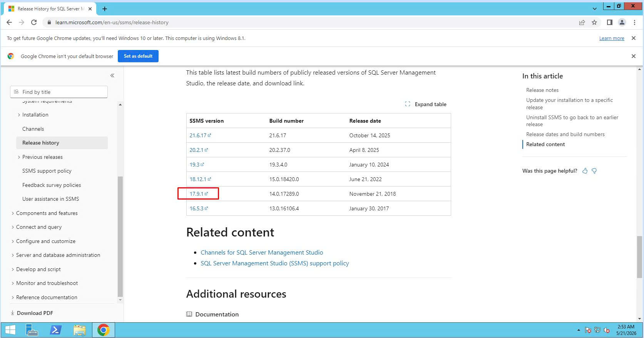
Task: Open the Chrome profile menu
Action: pos(622,22)
